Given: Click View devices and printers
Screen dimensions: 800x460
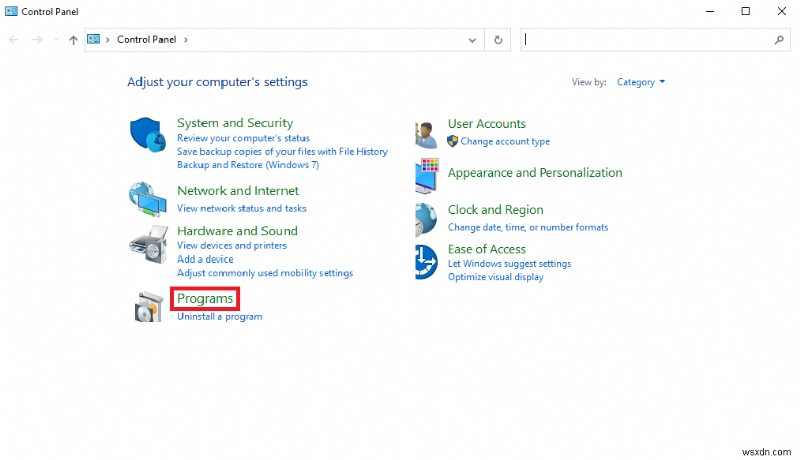Looking at the screenshot, I should (232, 245).
